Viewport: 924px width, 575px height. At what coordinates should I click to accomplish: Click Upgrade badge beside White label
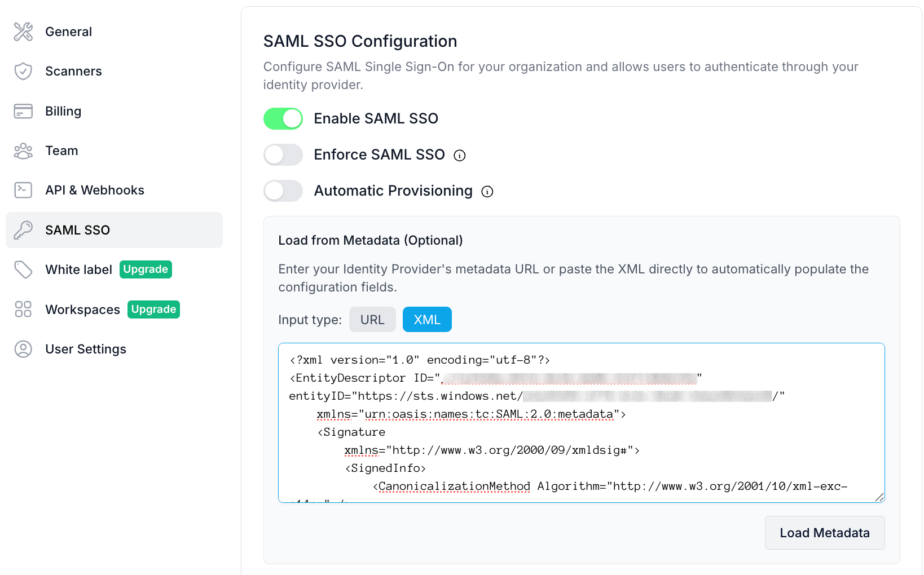pos(146,269)
